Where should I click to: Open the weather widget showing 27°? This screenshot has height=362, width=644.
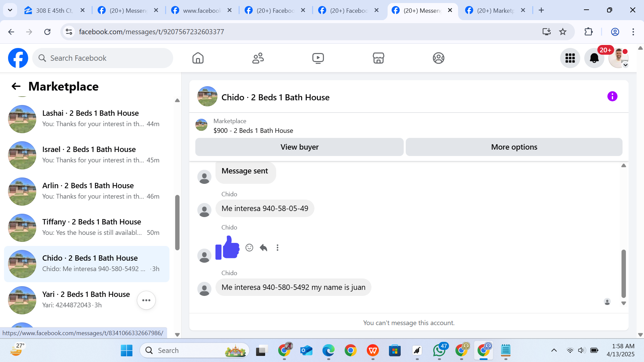[17, 350]
